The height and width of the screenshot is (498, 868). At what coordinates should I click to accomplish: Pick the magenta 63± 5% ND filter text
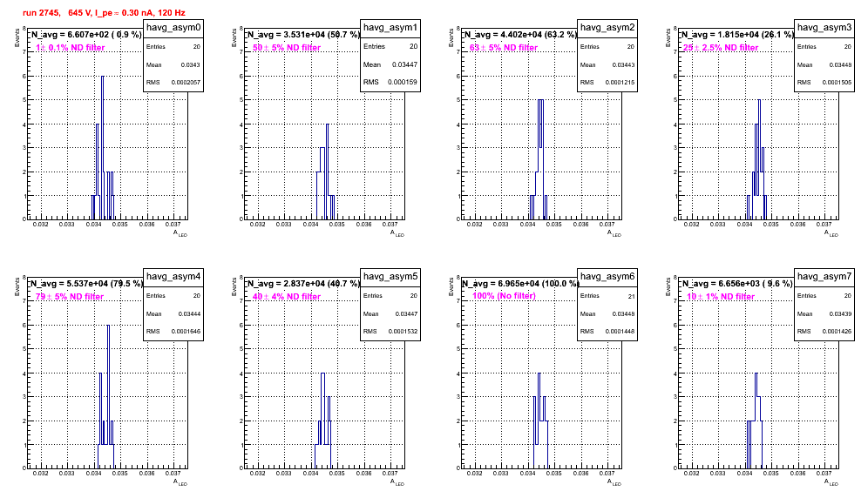tap(504, 48)
